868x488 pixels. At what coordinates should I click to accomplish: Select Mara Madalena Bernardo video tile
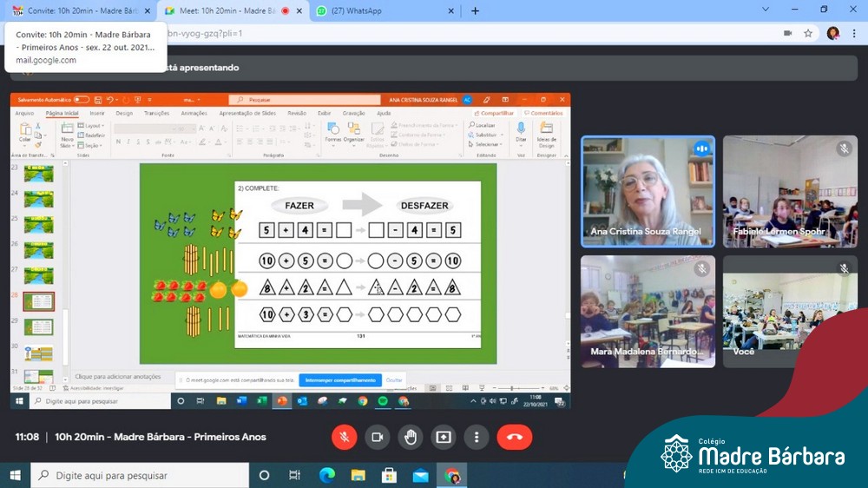point(648,312)
